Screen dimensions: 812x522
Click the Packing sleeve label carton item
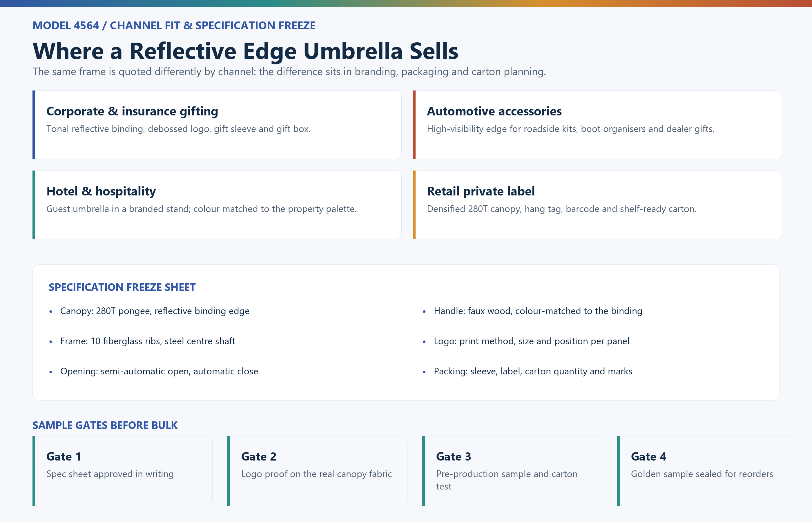[533, 371]
